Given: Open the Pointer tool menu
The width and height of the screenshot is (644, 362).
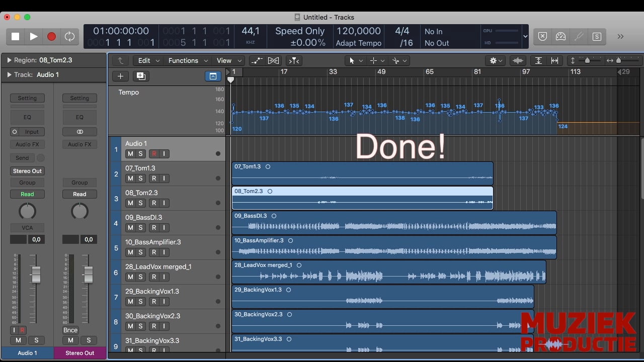Looking at the screenshot, I should click(356, 60).
